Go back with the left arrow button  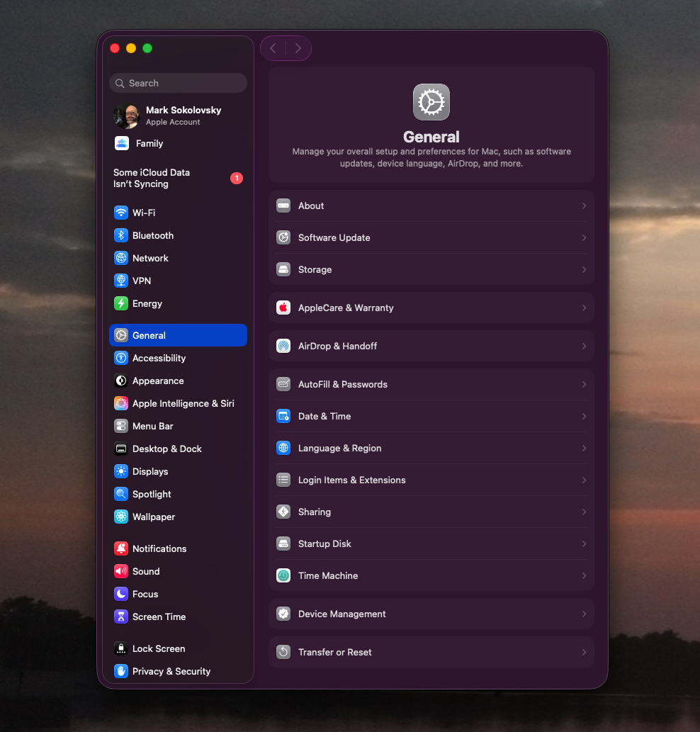pyautogui.click(x=273, y=48)
